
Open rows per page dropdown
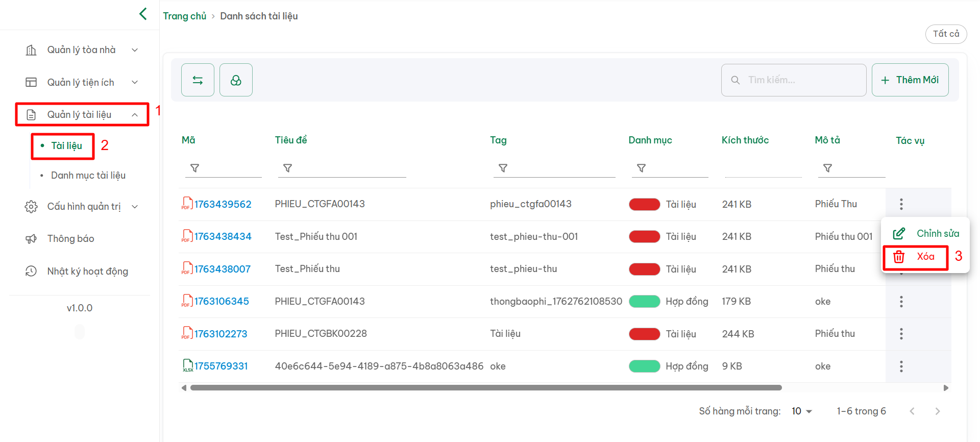[801, 411]
